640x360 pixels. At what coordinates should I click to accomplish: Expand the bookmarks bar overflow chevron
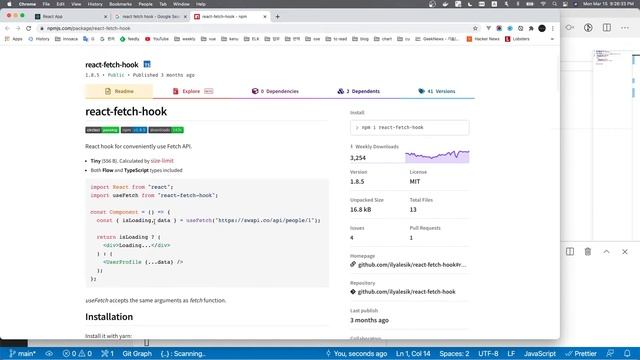click(x=552, y=39)
